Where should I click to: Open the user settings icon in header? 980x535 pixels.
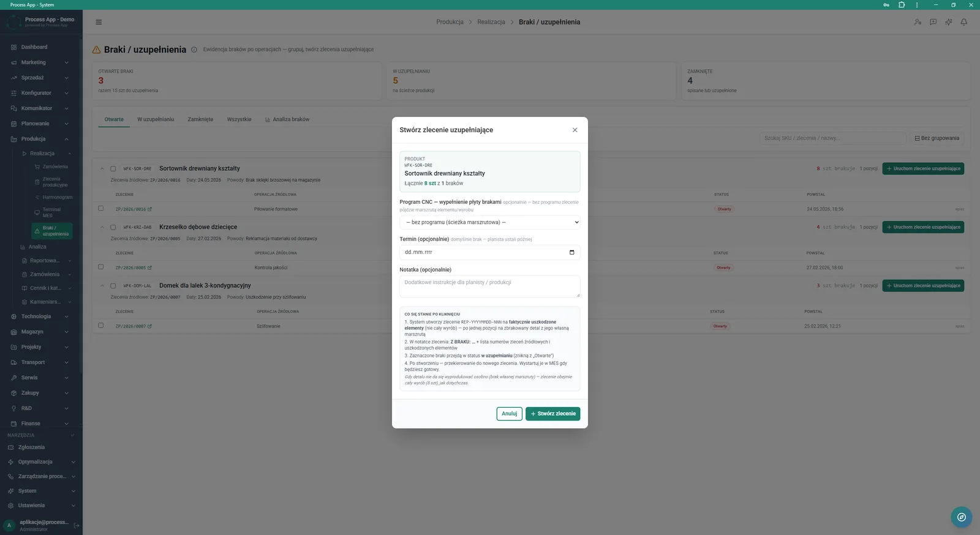(x=918, y=22)
